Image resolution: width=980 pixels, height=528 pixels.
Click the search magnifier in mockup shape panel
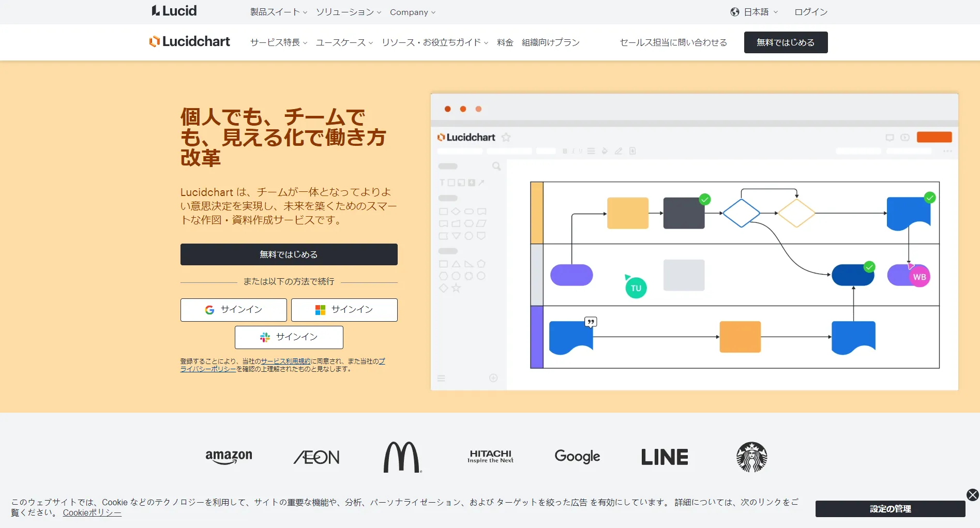[x=496, y=167]
